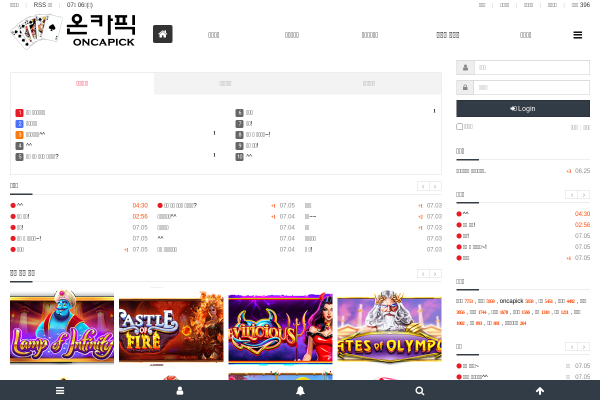Open the RSS link in the top bar
The width and height of the screenshot is (600, 400).
[x=42, y=5]
